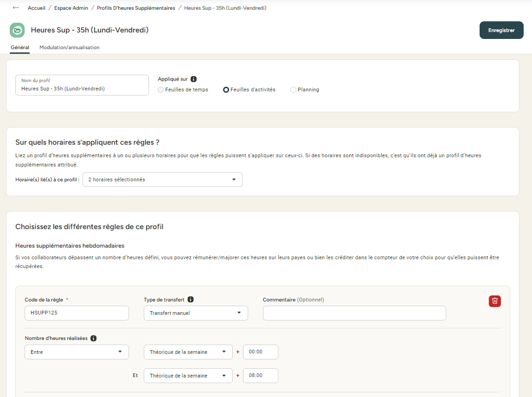This screenshot has height=397, width=532.
Task: Click Heures supplémentaires hebdomadaires subheading
Action: coord(70,246)
